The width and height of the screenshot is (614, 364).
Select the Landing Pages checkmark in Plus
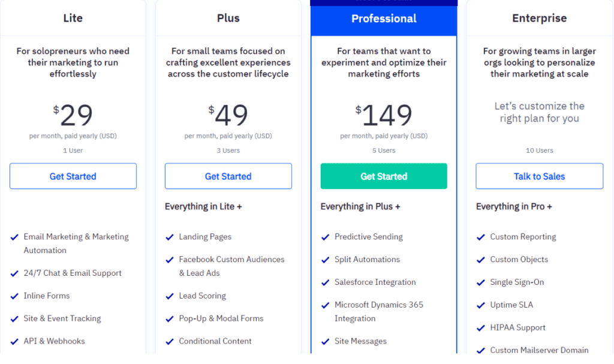tap(169, 237)
